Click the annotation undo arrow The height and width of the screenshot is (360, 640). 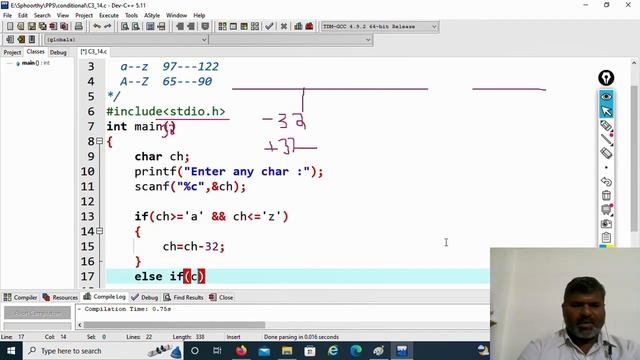coord(606,181)
